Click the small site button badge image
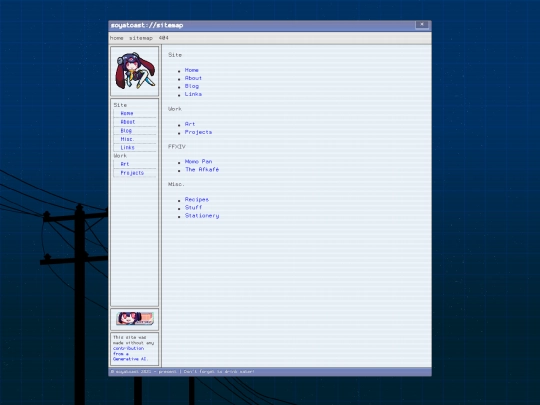The height and width of the screenshot is (405, 540). tap(135, 318)
